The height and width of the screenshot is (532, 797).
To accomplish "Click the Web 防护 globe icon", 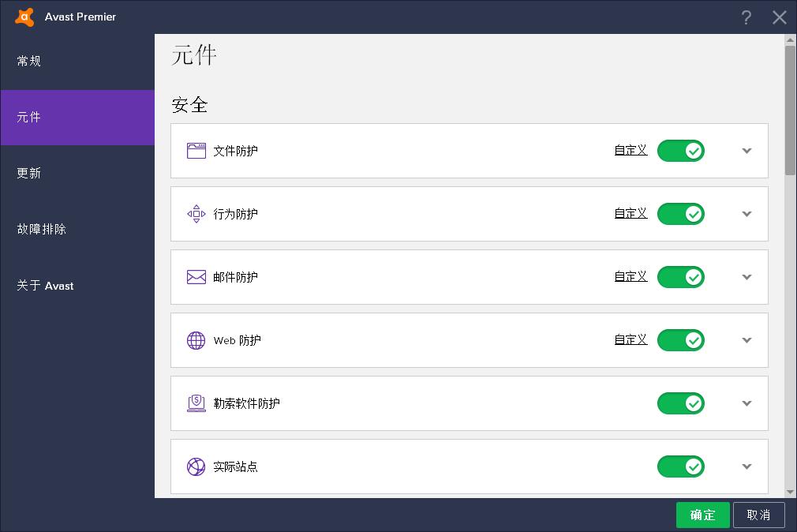I will 196,340.
